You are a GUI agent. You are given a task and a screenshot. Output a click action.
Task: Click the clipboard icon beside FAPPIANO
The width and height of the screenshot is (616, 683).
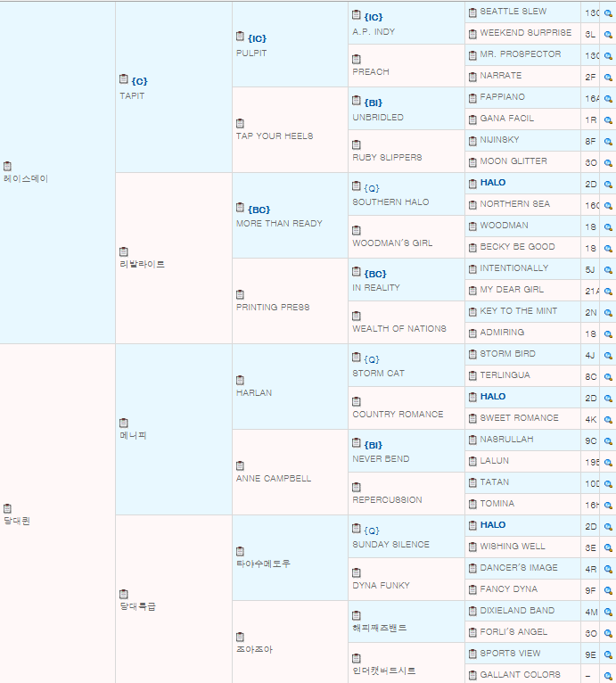pyautogui.click(x=472, y=98)
